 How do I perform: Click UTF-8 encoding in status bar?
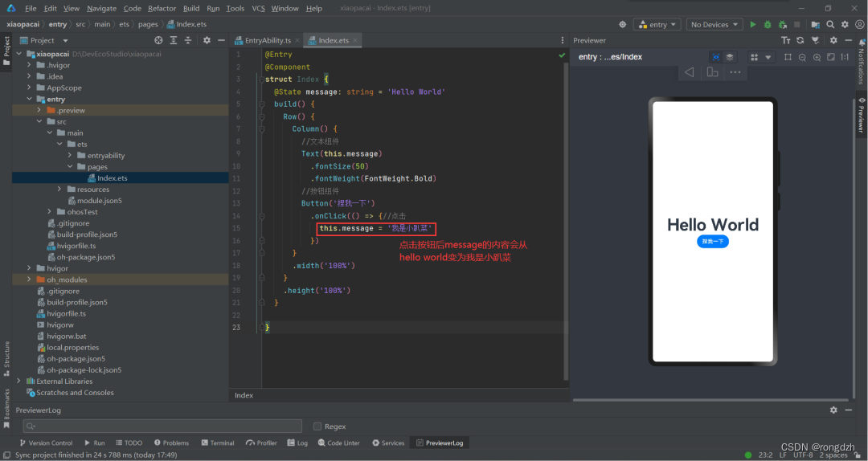[803, 455]
